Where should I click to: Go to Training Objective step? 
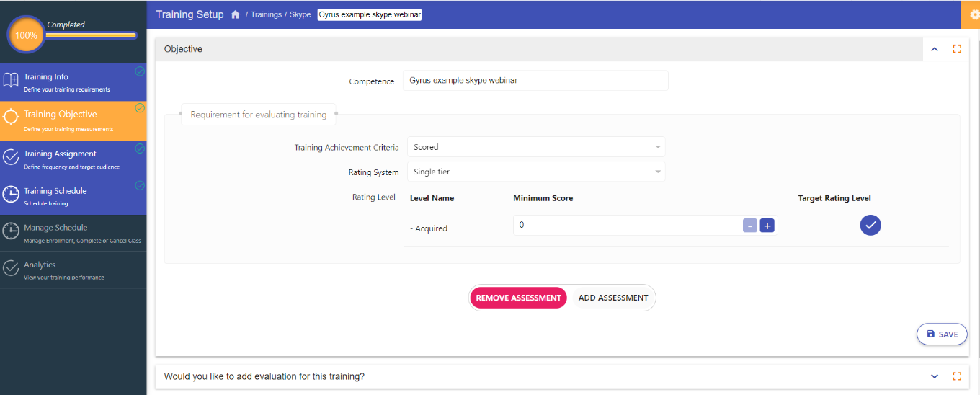coord(73,120)
